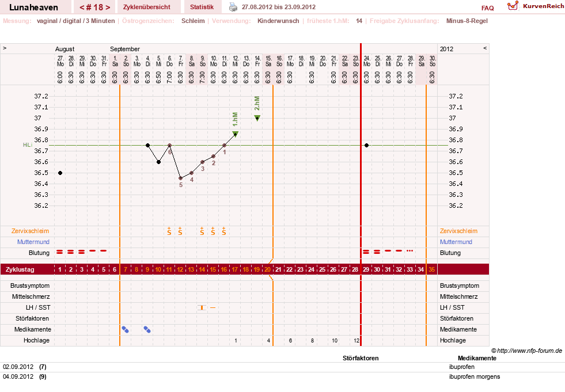Click right Zervixschleim row label
The height and width of the screenshot is (392, 565).
pyautogui.click(x=458, y=231)
